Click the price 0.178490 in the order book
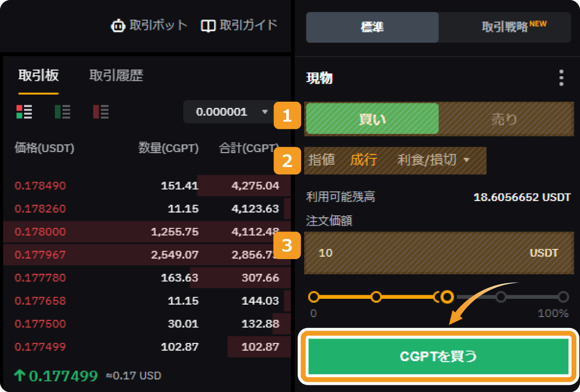Image resolution: width=580 pixels, height=392 pixels. click(40, 186)
